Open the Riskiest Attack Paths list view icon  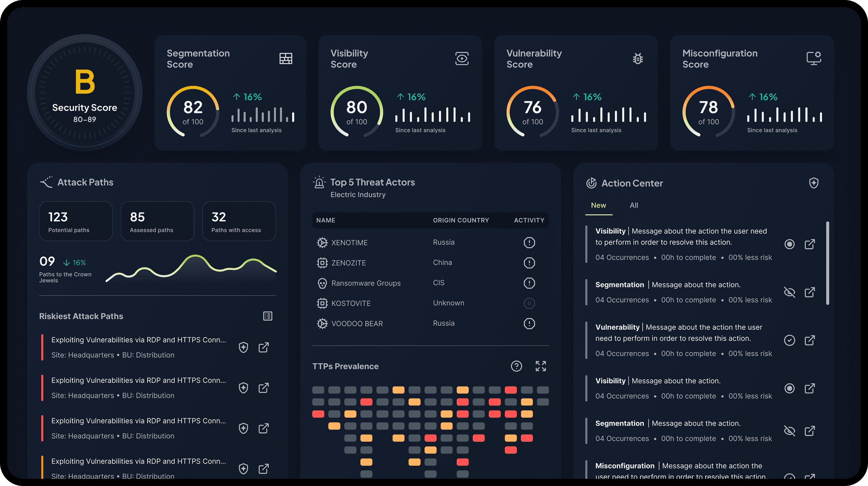(x=268, y=316)
